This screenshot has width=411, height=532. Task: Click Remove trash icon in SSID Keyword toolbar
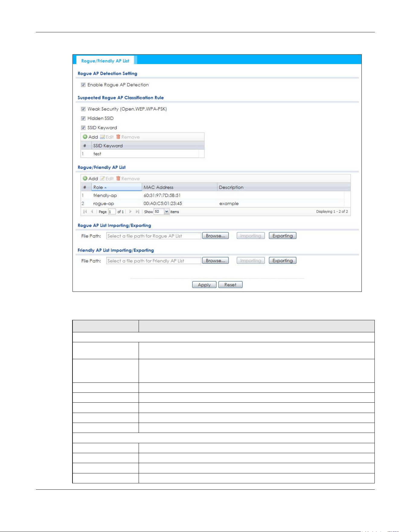(x=118, y=137)
